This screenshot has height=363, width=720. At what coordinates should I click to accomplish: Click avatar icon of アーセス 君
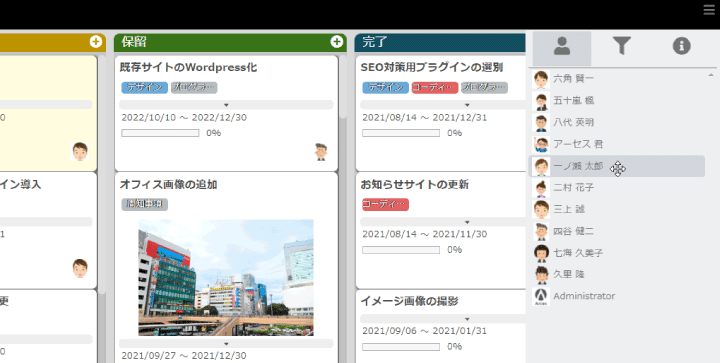[x=541, y=145]
